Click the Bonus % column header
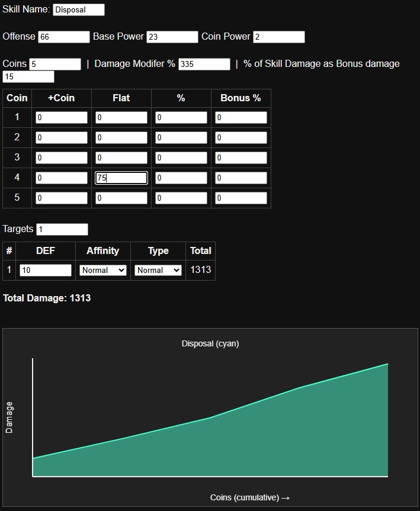 point(241,98)
